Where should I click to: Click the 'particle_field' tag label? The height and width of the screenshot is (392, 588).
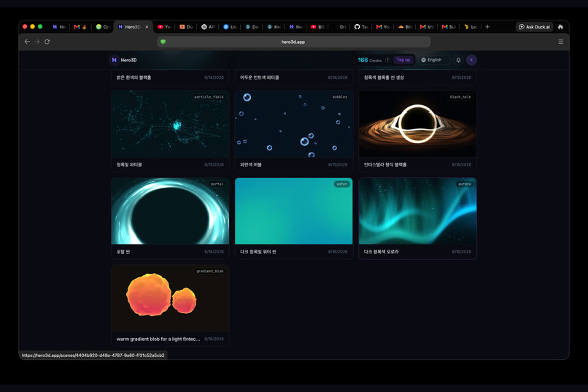pos(209,97)
